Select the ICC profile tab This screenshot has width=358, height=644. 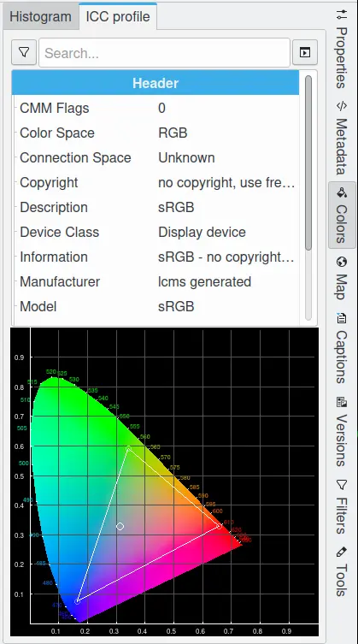coord(117,17)
